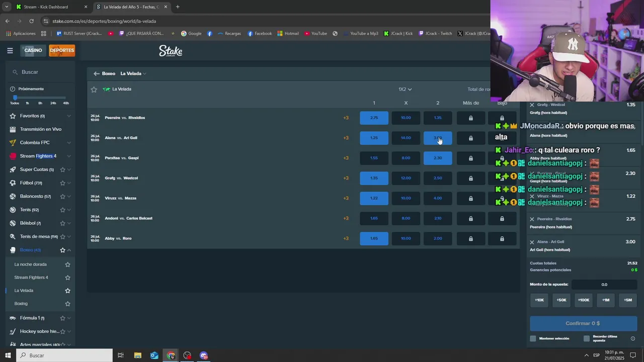
Task: Click the Baloncesto basketball icon
Action: tap(13, 196)
